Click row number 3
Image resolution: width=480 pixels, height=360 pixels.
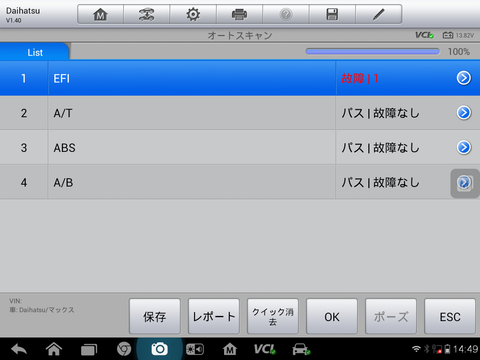point(24,148)
